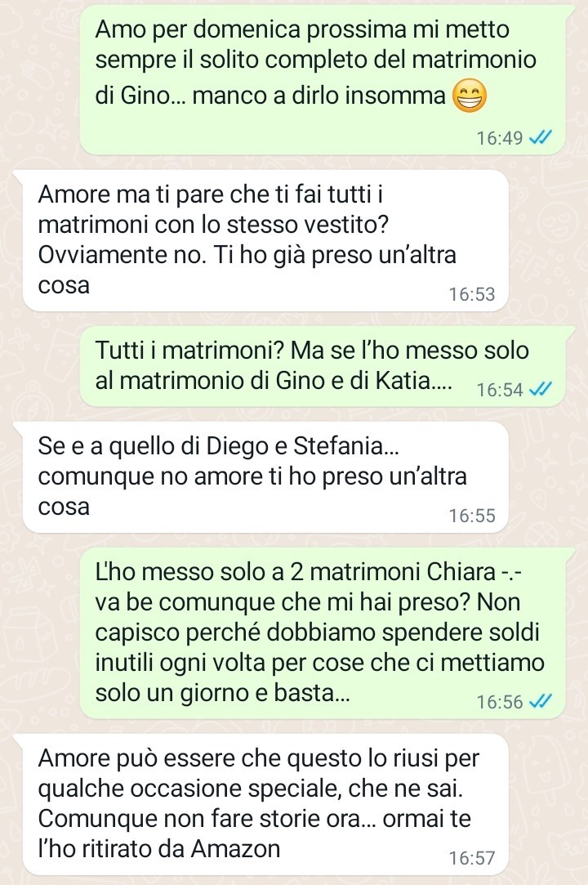Image resolution: width=588 pixels, height=885 pixels.
Task: Select the message mentioning Amazon
Action: coord(265,804)
